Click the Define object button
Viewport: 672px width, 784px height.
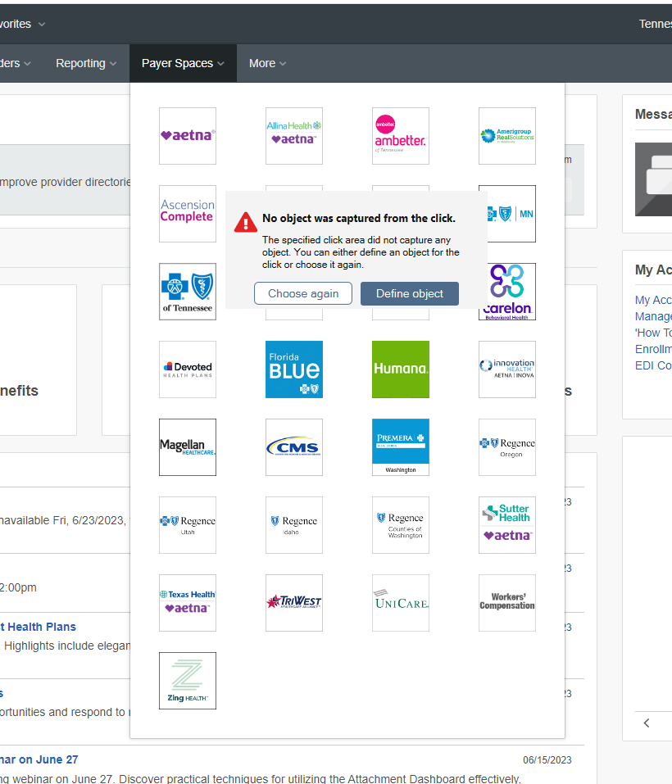click(x=410, y=293)
